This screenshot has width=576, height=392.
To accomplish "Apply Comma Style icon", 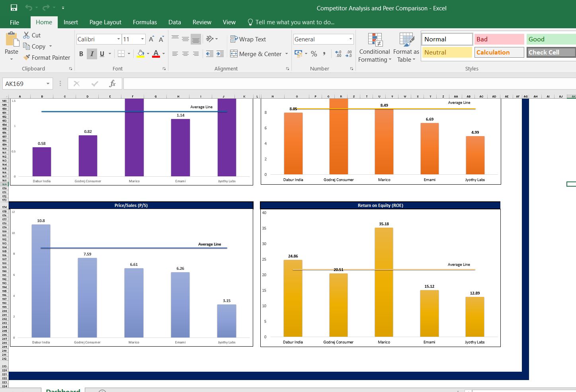I will point(324,54).
